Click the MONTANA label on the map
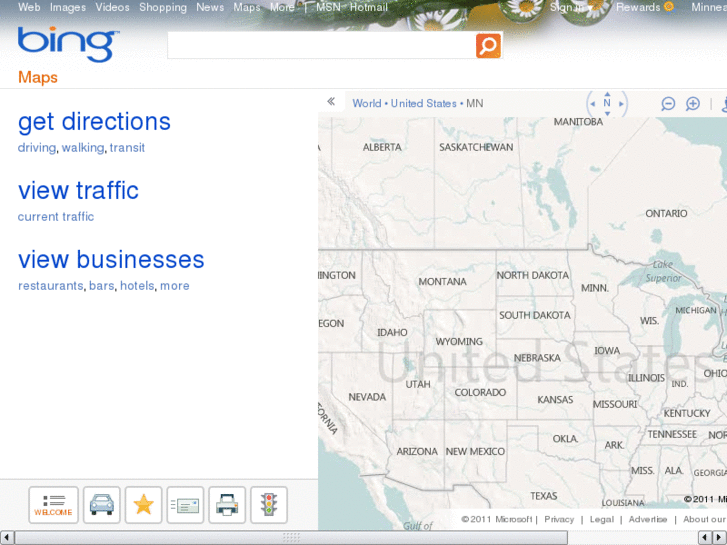 pyautogui.click(x=442, y=282)
